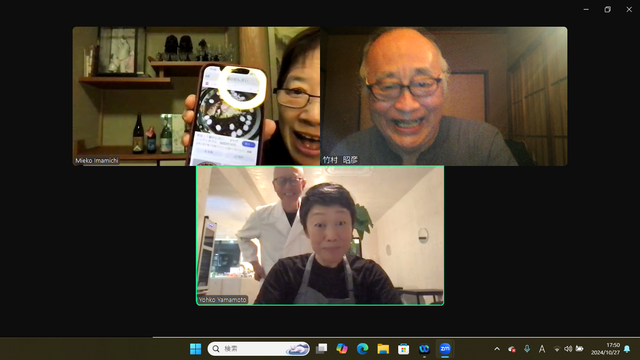Screen dimensions: 640x360
Task: Click the Mieko Imamichi name label
Action: click(x=97, y=160)
